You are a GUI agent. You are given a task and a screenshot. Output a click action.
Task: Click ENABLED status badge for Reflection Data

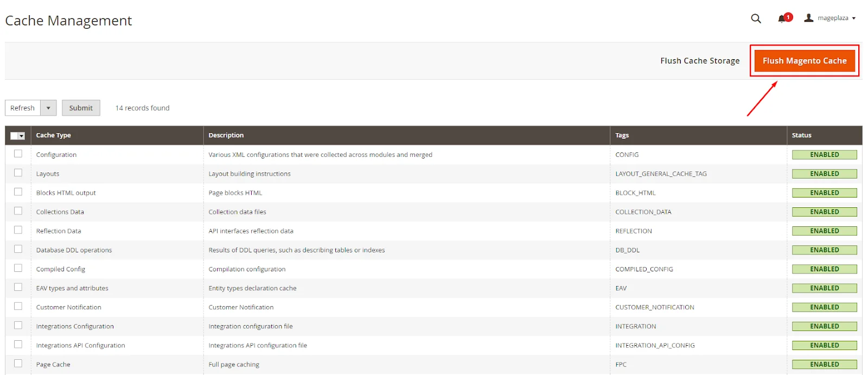tap(824, 231)
